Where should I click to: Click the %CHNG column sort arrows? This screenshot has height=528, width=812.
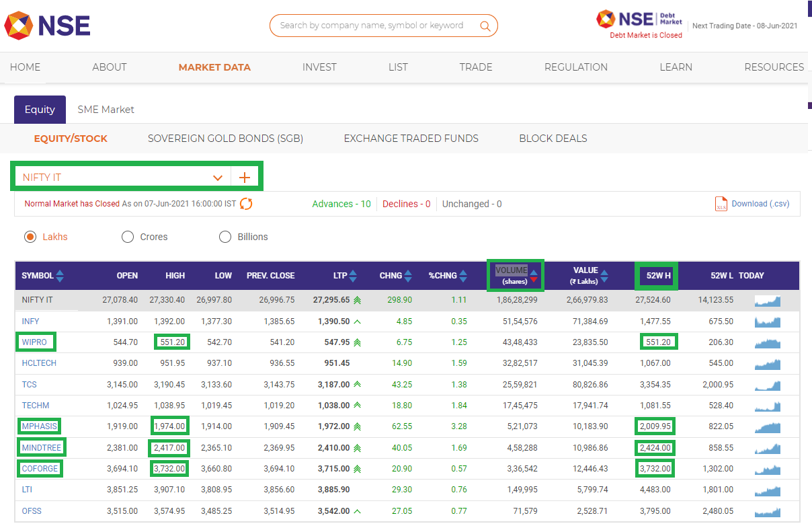coord(462,276)
